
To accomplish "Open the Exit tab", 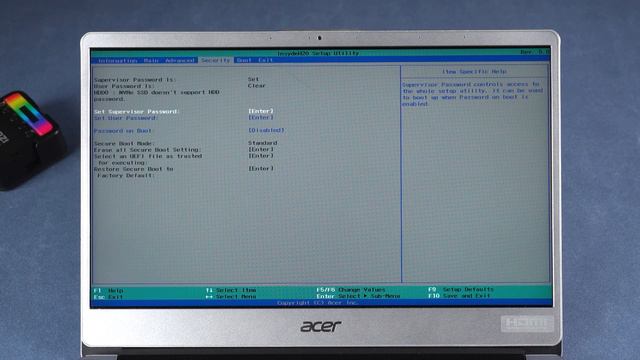I will pyautogui.click(x=265, y=60).
